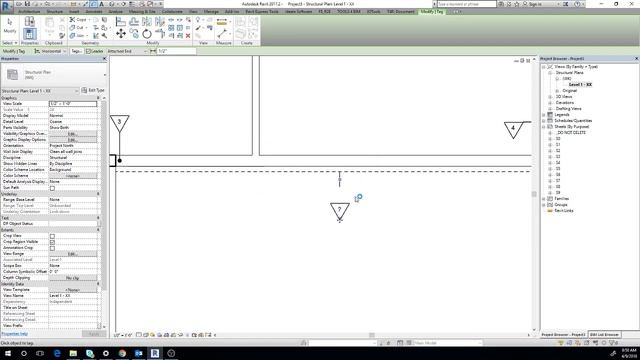Image resolution: width=640 pixels, height=360 pixels.
Task: Click the Tags... button in options bar
Action: [76, 51]
